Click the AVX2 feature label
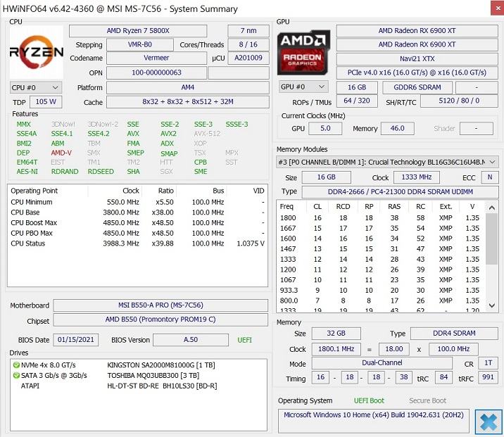 click(168, 134)
